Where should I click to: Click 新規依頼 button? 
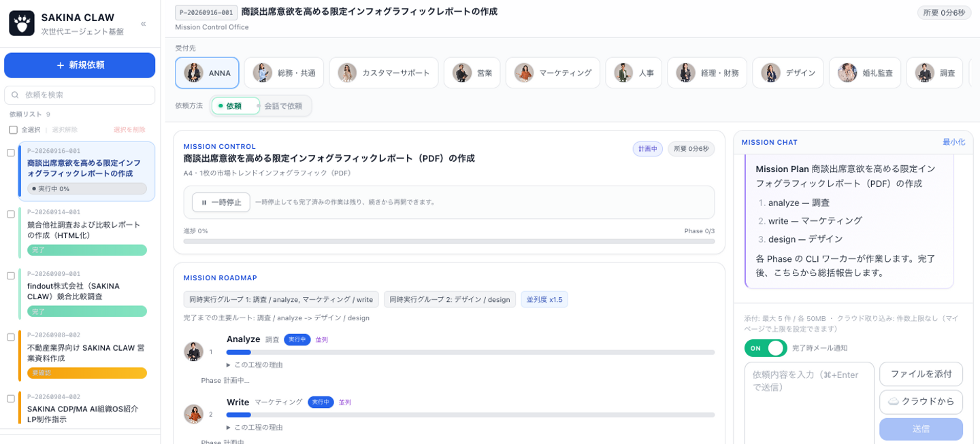80,65
